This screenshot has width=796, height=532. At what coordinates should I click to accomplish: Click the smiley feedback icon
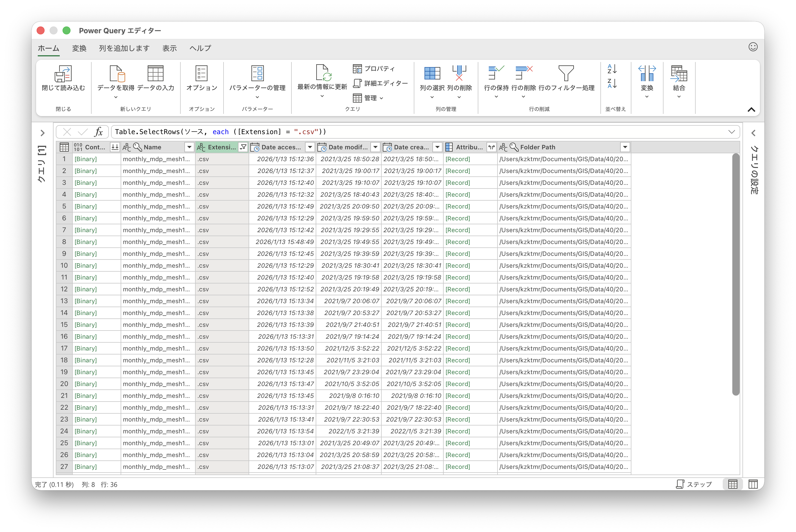[753, 47]
